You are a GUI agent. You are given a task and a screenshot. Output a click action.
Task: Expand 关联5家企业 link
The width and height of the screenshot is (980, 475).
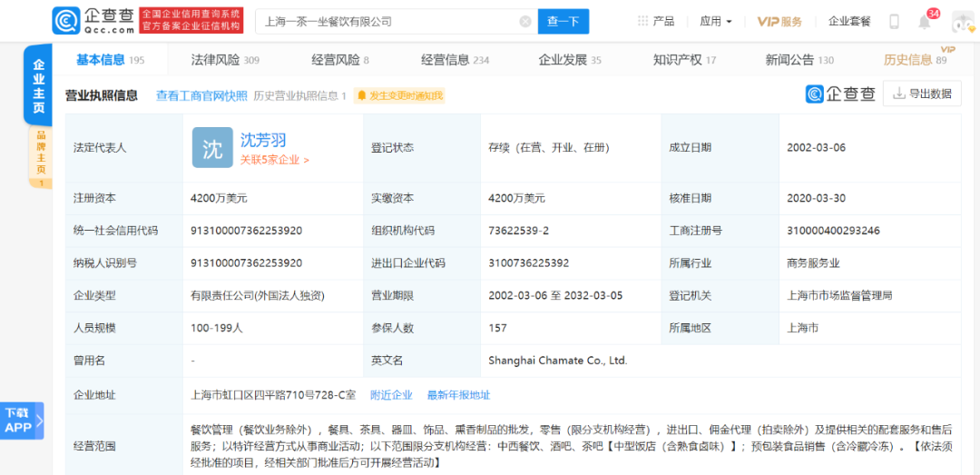[x=275, y=160]
